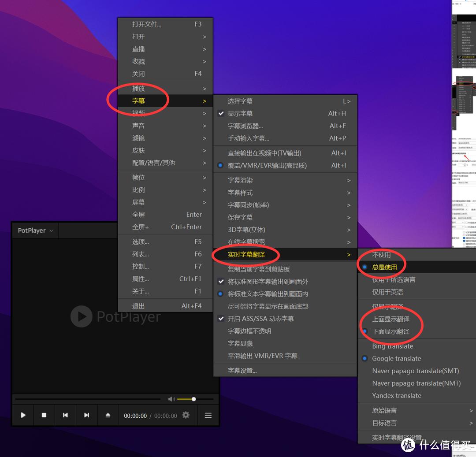This screenshot has width=476, height=457.
Task: Open preferences via the gear icon
Action: (186, 415)
